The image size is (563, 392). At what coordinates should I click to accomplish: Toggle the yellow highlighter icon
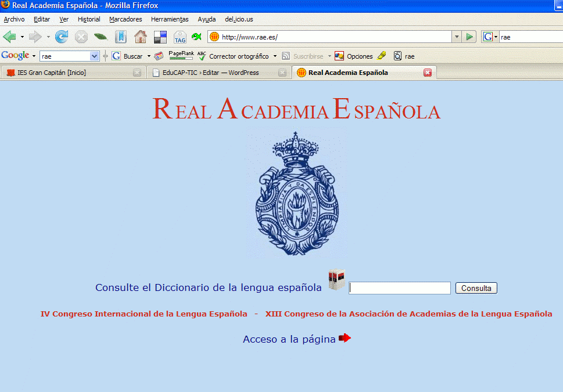coord(382,55)
